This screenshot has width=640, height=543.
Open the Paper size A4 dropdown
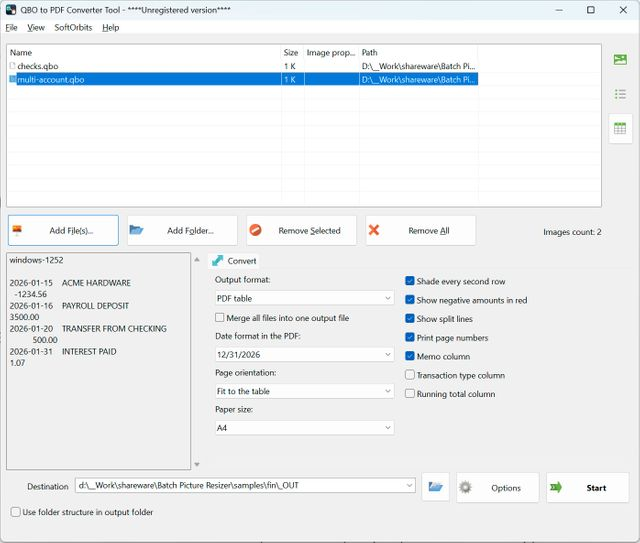[304, 428]
